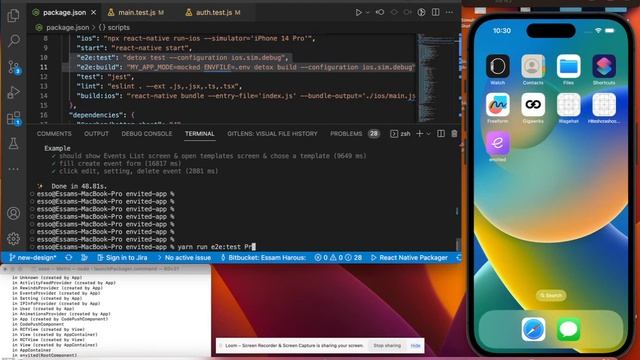
Task: Click No active issue in status bar
Action: tap(184, 258)
